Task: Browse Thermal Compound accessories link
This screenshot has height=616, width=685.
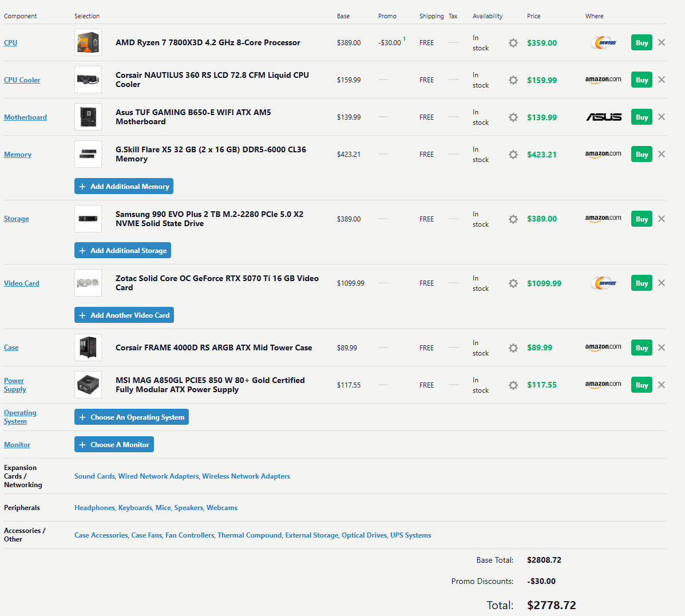Action: pos(250,535)
